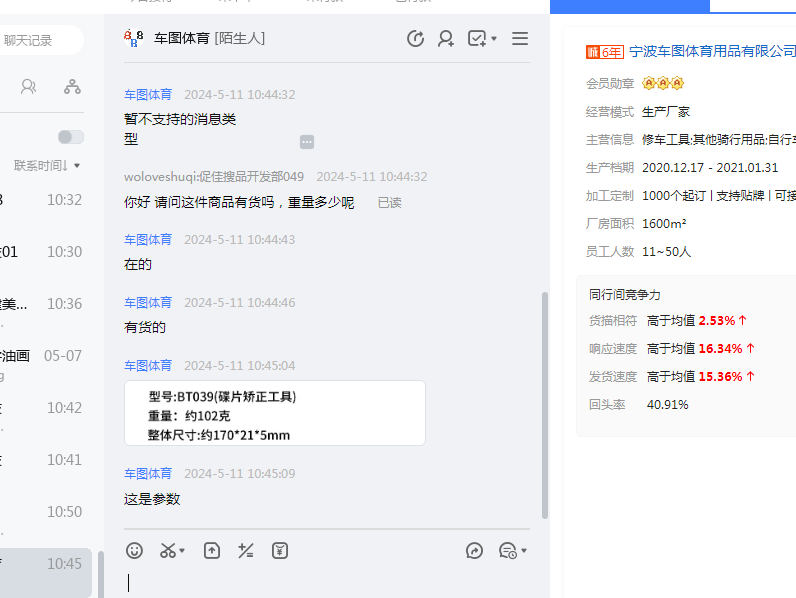Image resolution: width=796 pixels, height=598 pixels.
Task: Toggle the switch above contact list
Action: click(70, 137)
